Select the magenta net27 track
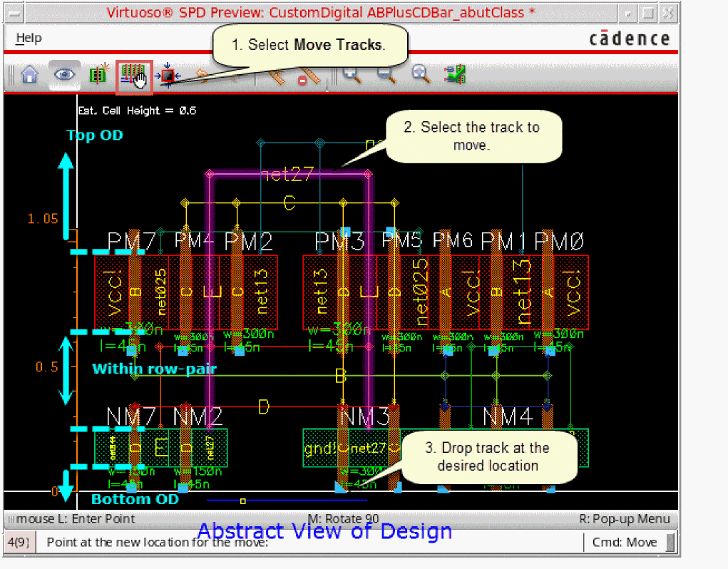728x569 pixels. tap(288, 175)
